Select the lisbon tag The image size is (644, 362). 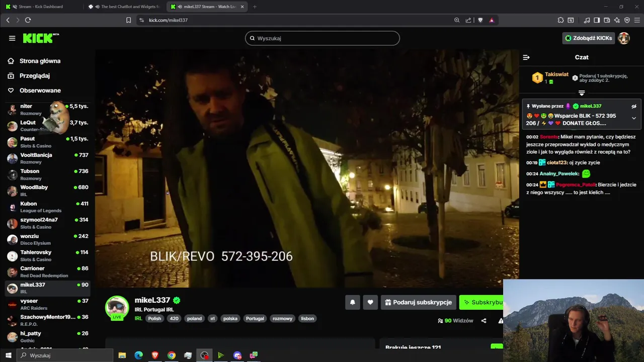[x=307, y=318]
